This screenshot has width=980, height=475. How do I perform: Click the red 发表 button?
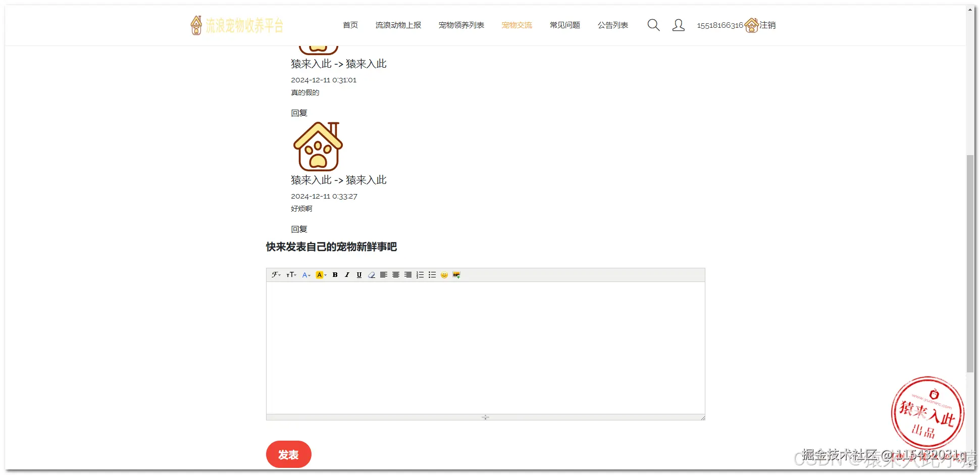pyautogui.click(x=289, y=454)
